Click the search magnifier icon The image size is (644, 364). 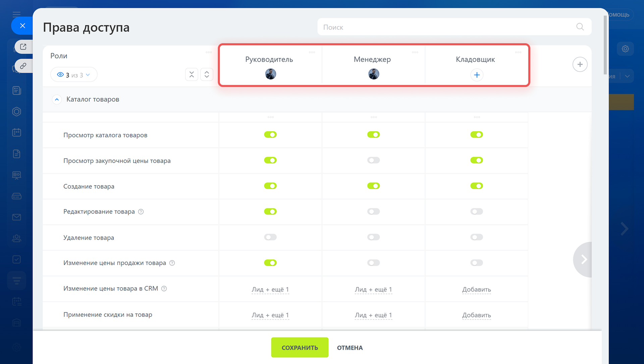(x=580, y=27)
